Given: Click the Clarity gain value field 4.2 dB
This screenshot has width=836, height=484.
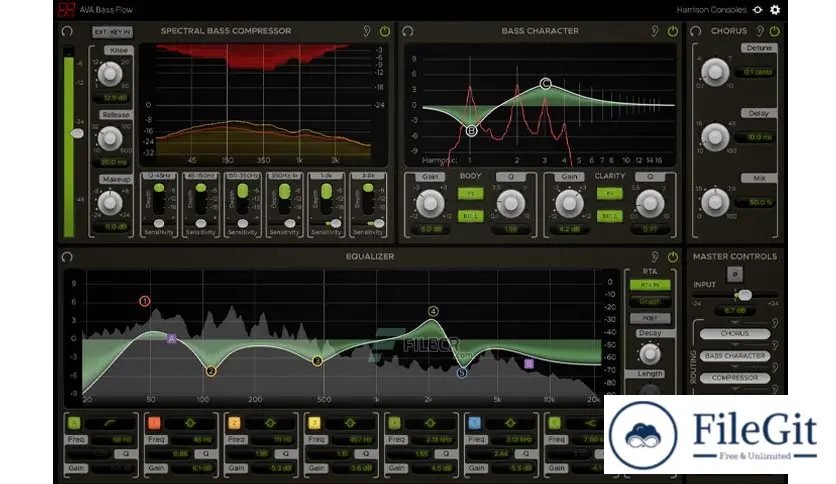Looking at the screenshot, I should [569, 229].
